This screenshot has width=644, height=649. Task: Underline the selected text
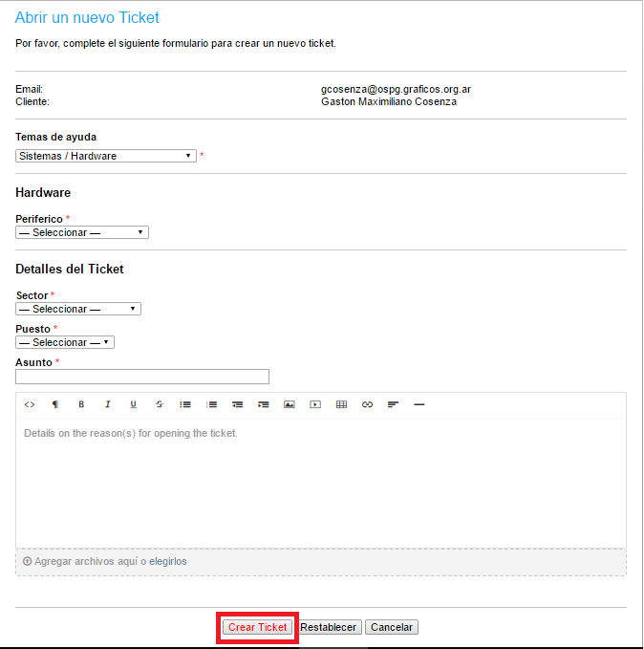pyautogui.click(x=133, y=404)
